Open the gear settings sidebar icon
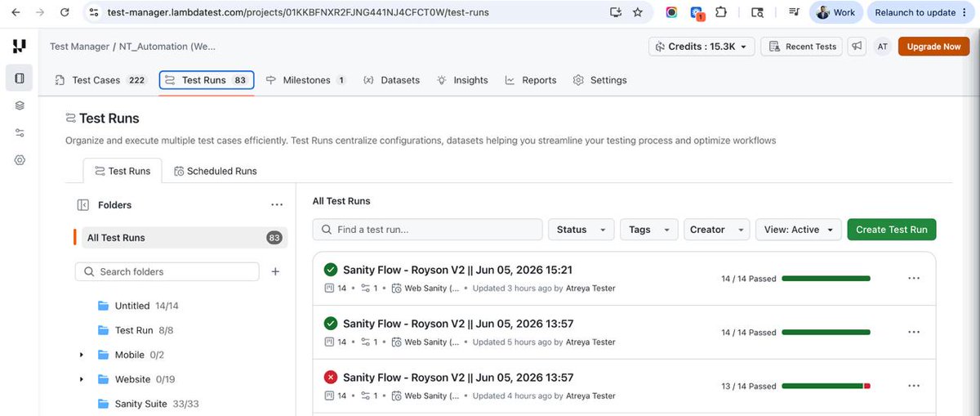Image resolution: width=980 pixels, height=416 pixels. (x=20, y=160)
